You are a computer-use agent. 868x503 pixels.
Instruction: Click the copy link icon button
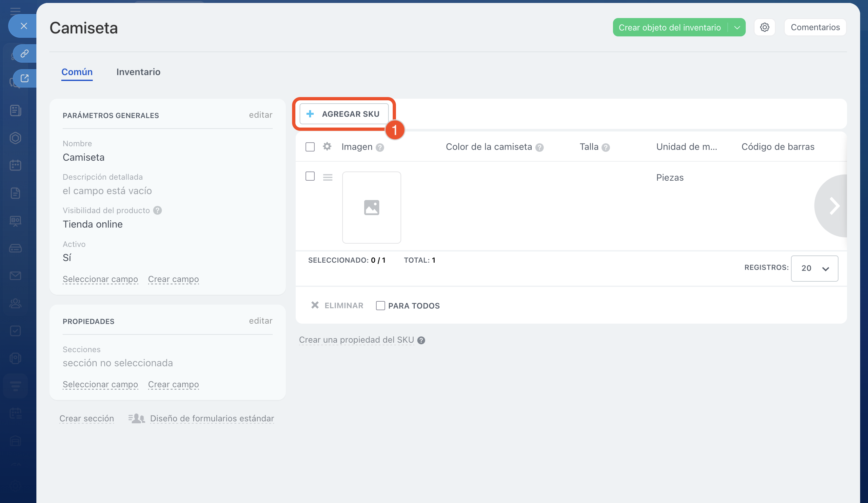[25, 53]
